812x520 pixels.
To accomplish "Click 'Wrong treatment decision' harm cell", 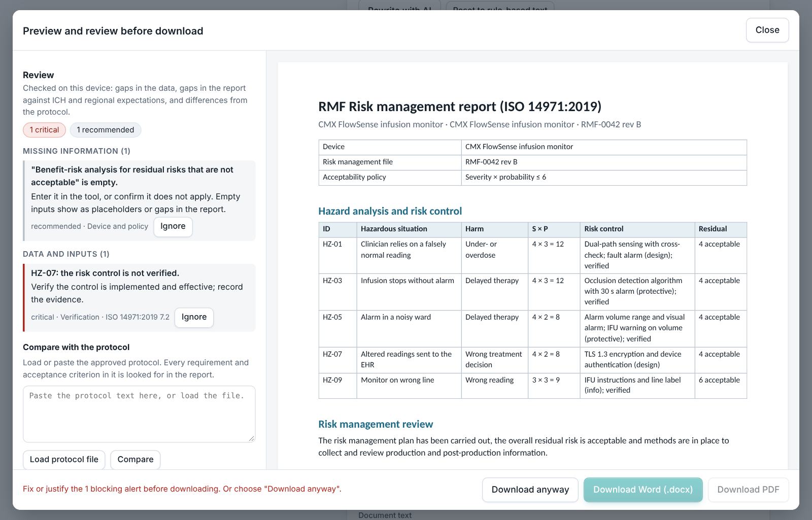I will pyautogui.click(x=494, y=360).
